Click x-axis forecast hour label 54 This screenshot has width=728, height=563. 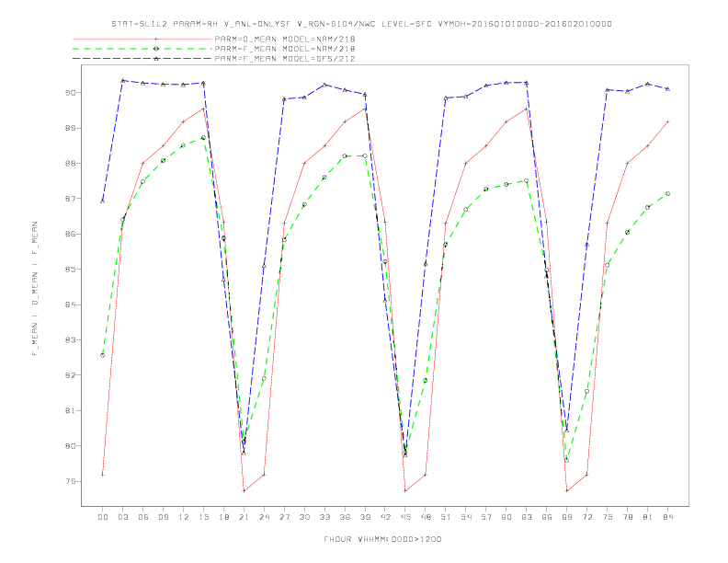pyautogui.click(x=466, y=517)
